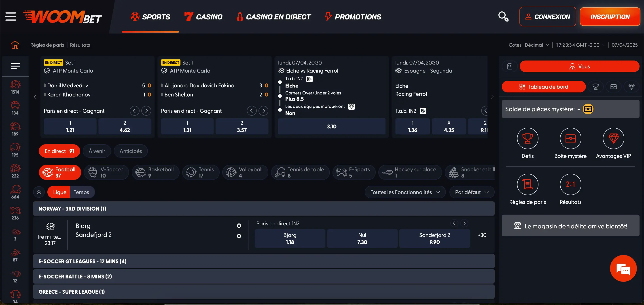Select the En direct 91 filter
This screenshot has width=644, height=305.
[x=59, y=151]
